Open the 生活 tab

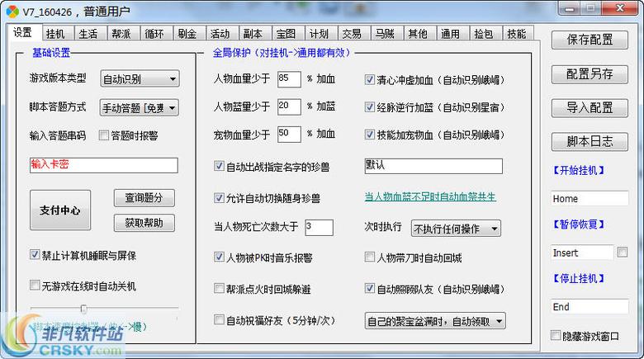[91, 33]
